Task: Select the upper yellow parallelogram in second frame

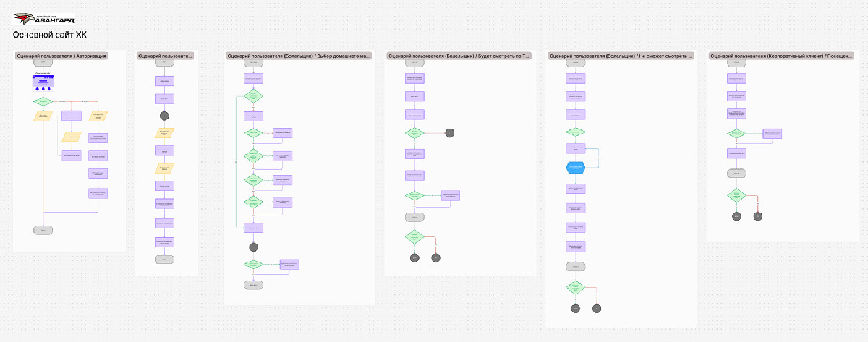Action: (x=164, y=133)
